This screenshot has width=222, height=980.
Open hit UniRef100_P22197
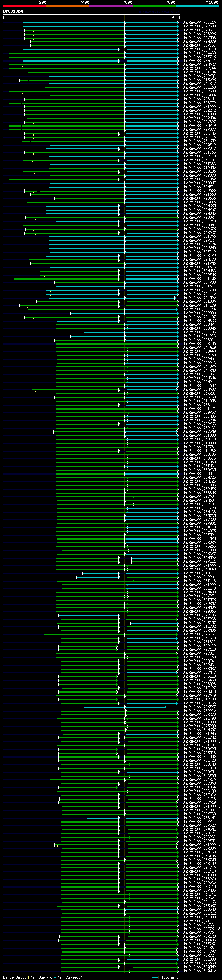click(199, 504)
